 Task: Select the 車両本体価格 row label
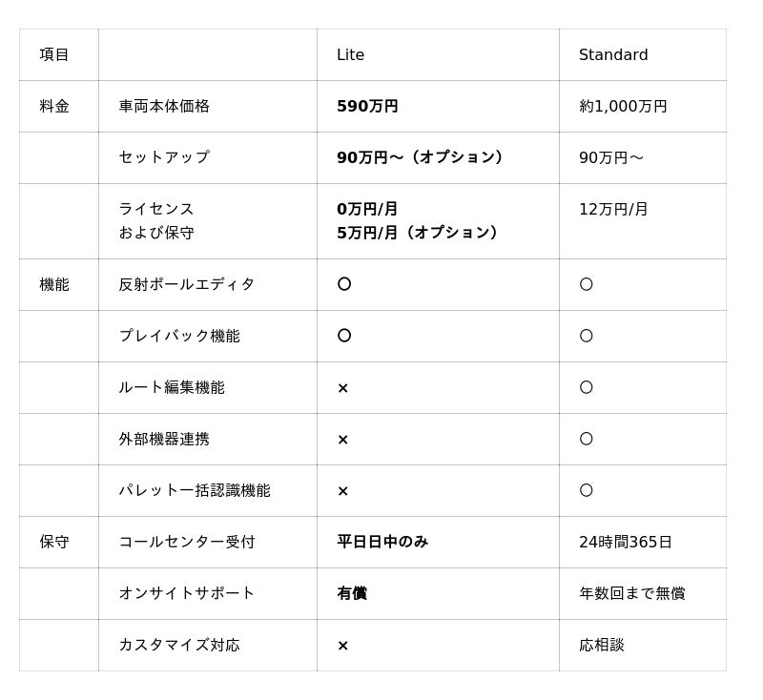tap(164, 107)
